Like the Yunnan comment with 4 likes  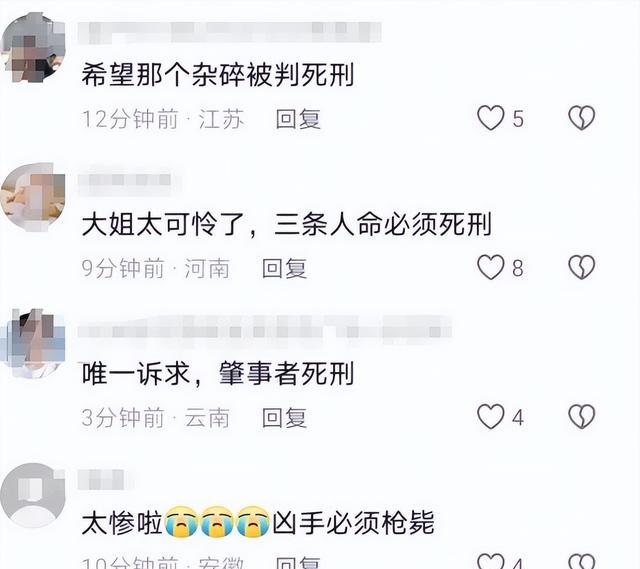coord(490,417)
